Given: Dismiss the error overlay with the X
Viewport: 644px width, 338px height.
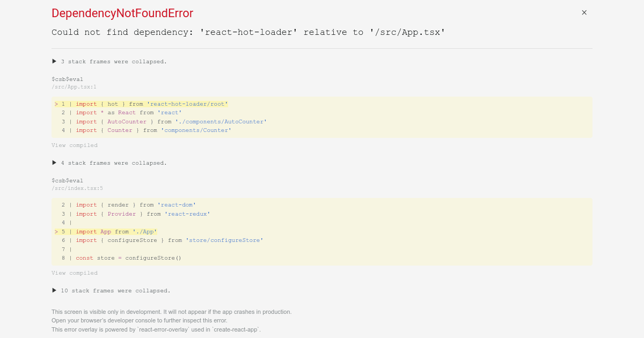Looking at the screenshot, I should (x=584, y=12).
